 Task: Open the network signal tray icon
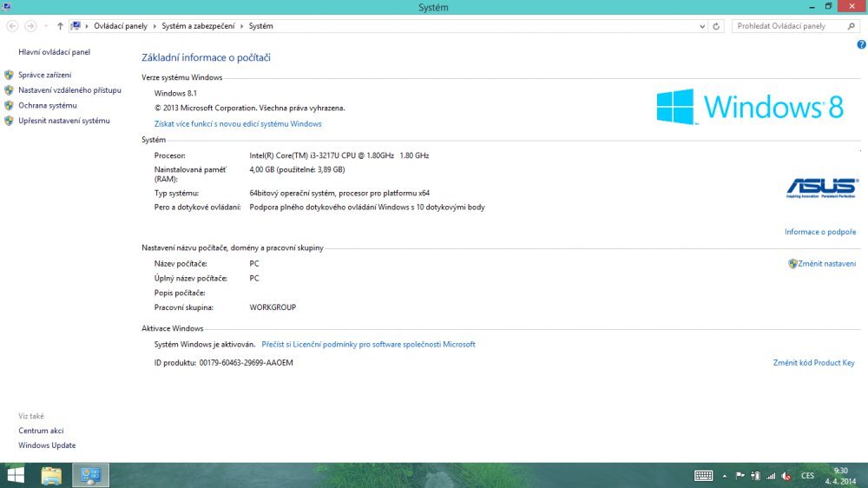(771, 476)
